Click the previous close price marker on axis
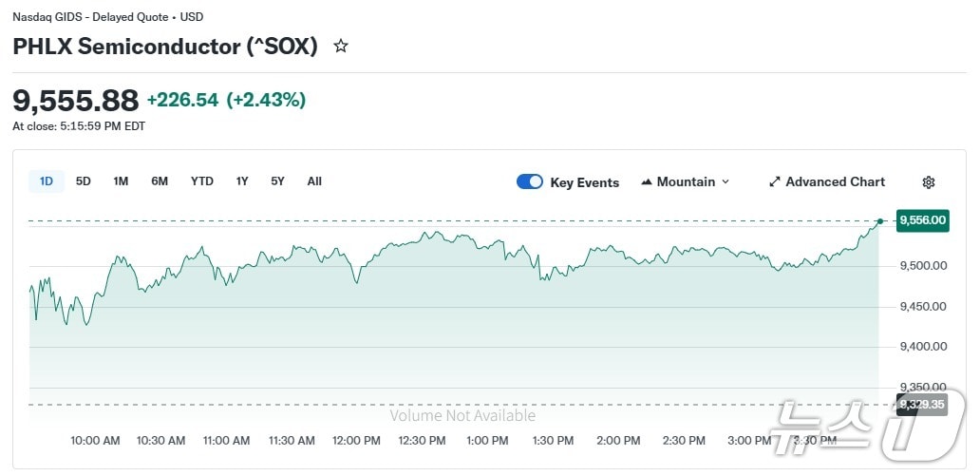Image resolution: width=980 pixels, height=476 pixels. click(x=922, y=405)
